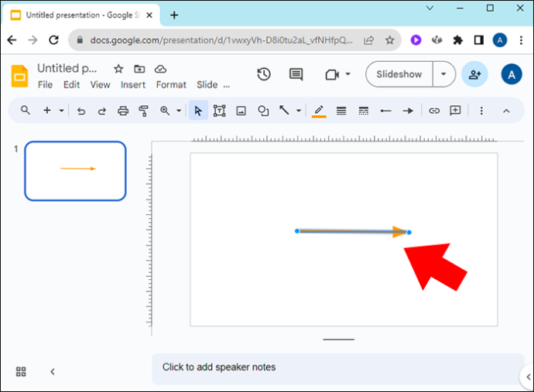Print the presentation
Viewport: 534px width, 392px height.
pyautogui.click(x=123, y=111)
